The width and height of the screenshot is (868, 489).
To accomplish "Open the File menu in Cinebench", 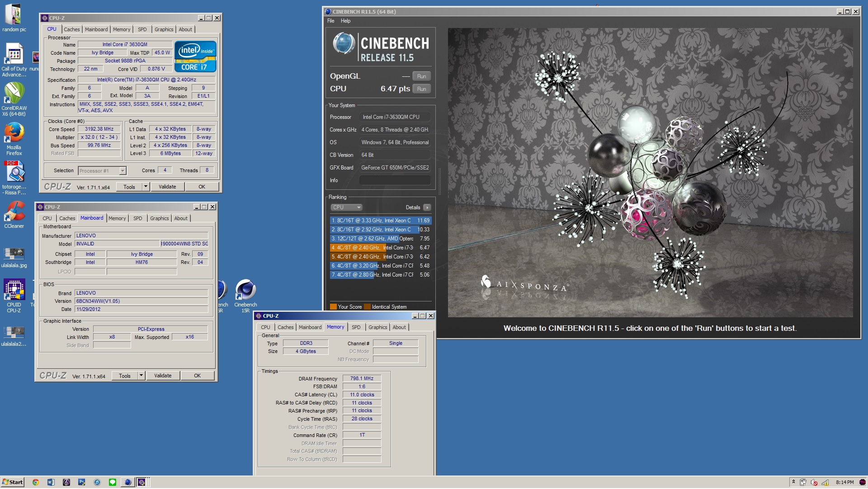I will point(331,21).
